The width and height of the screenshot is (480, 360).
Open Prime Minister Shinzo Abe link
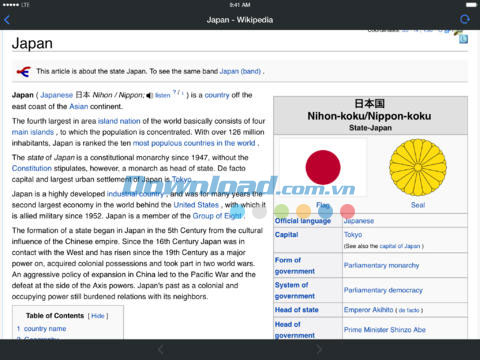pyautogui.click(x=385, y=330)
